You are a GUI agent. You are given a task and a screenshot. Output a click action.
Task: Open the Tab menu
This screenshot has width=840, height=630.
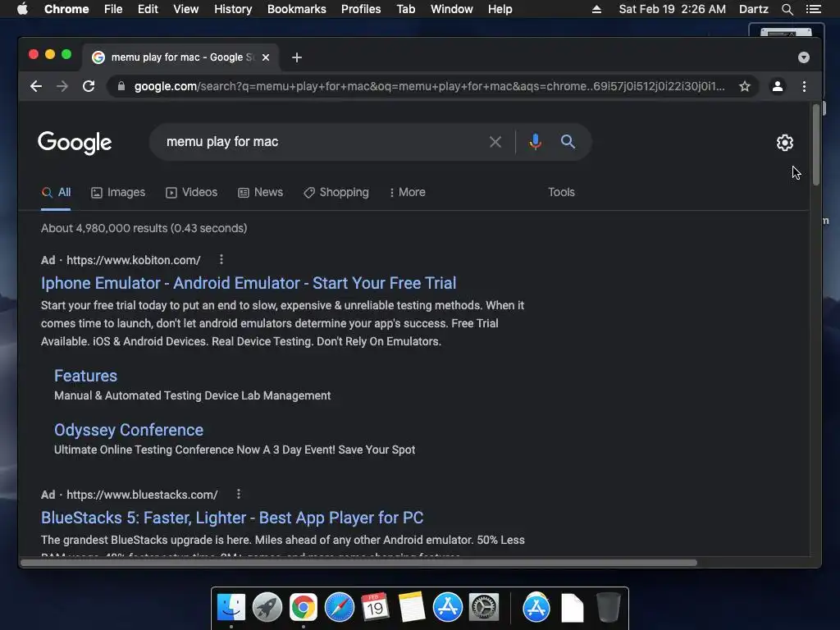[406, 9]
